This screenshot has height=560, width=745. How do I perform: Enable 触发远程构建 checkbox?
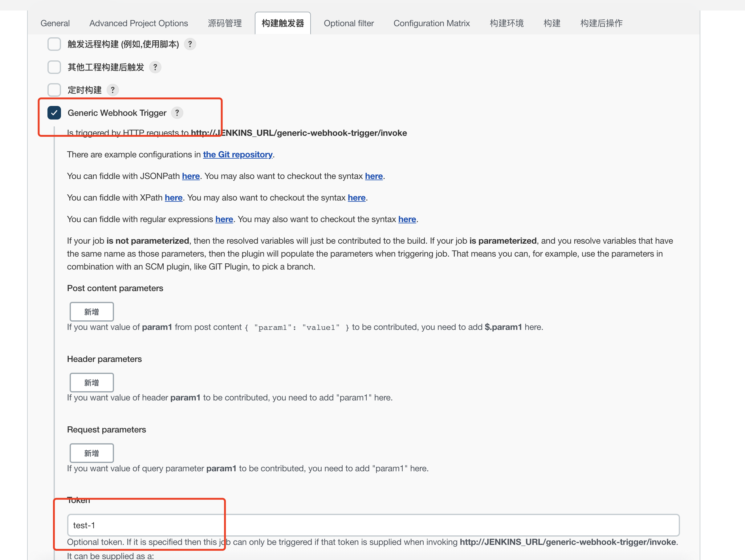(x=54, y=44)
